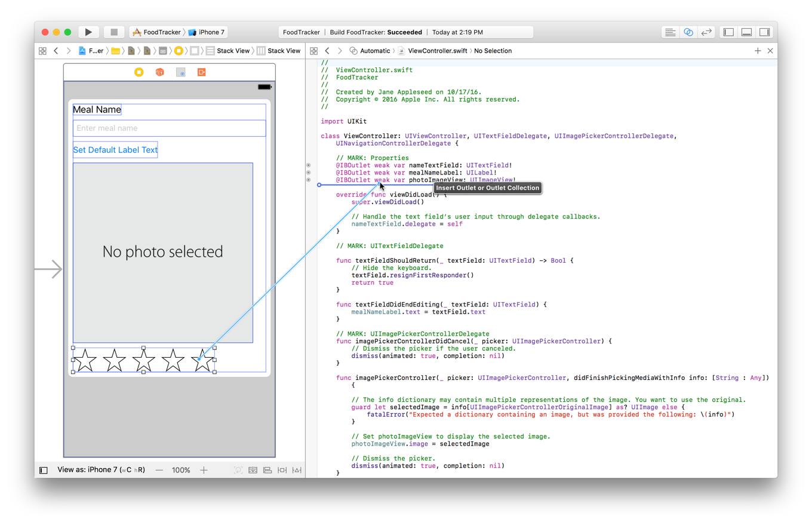Image resolution: width=812 pixels, height=522 pixels.
Task: Click the textField.resignFirstResponder() line
Action: (413, 275)
